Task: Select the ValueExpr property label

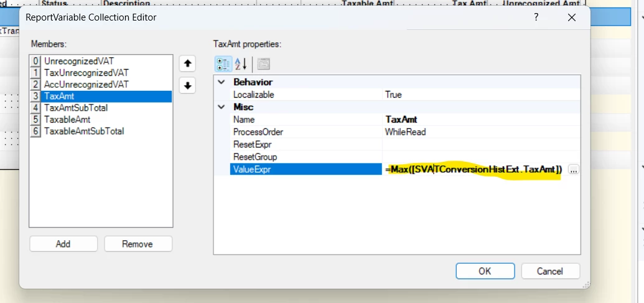Action: point(306,169)
